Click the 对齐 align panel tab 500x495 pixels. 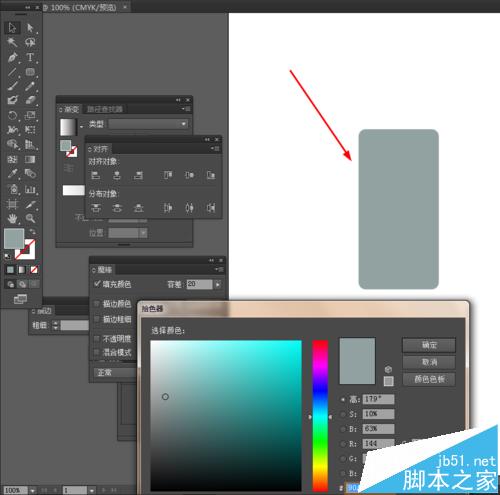click(x=98, y=149)
